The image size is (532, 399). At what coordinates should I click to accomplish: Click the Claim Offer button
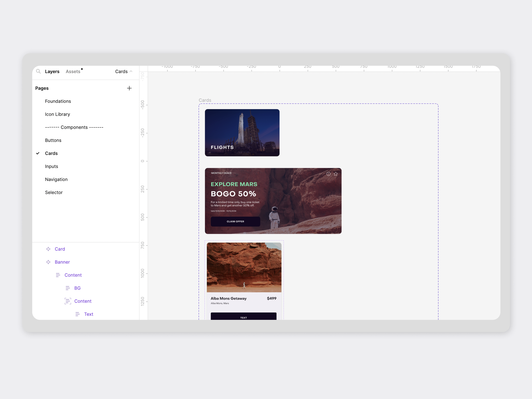[x=235, y=222]
